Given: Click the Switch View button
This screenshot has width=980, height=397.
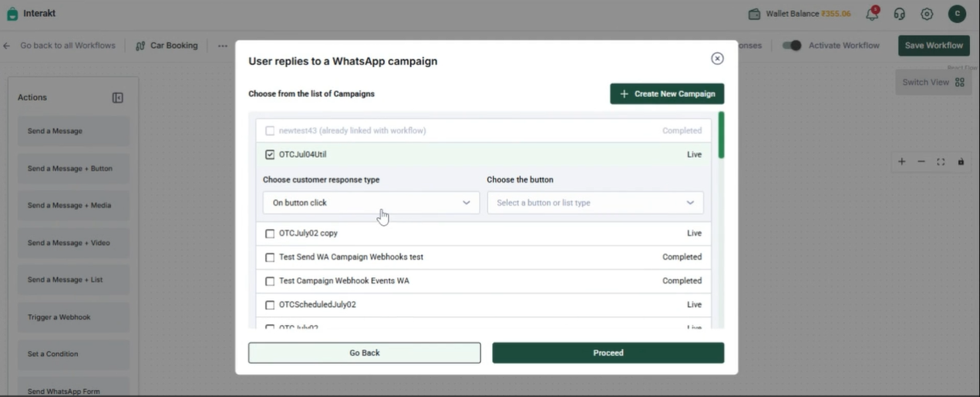Looking at the screenshot, I should click(933, 82).
